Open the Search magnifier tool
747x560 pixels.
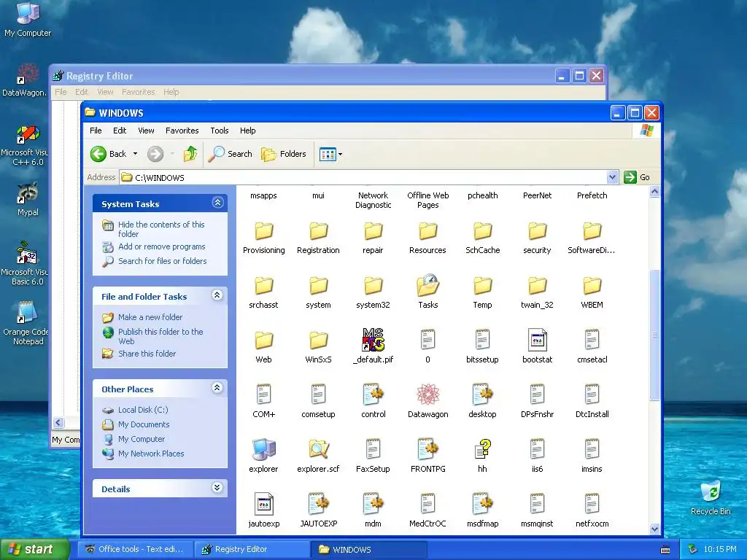(x=231, y=154)
